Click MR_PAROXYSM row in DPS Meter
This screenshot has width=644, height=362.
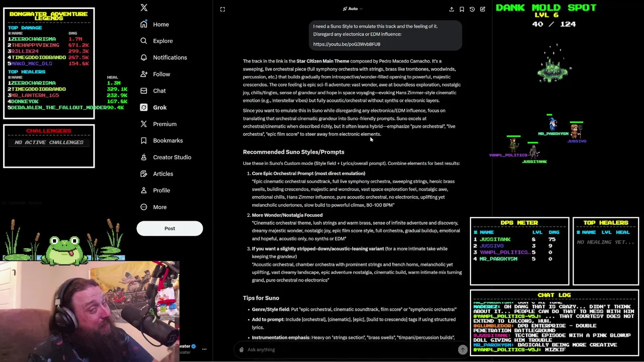coord(518,259)
